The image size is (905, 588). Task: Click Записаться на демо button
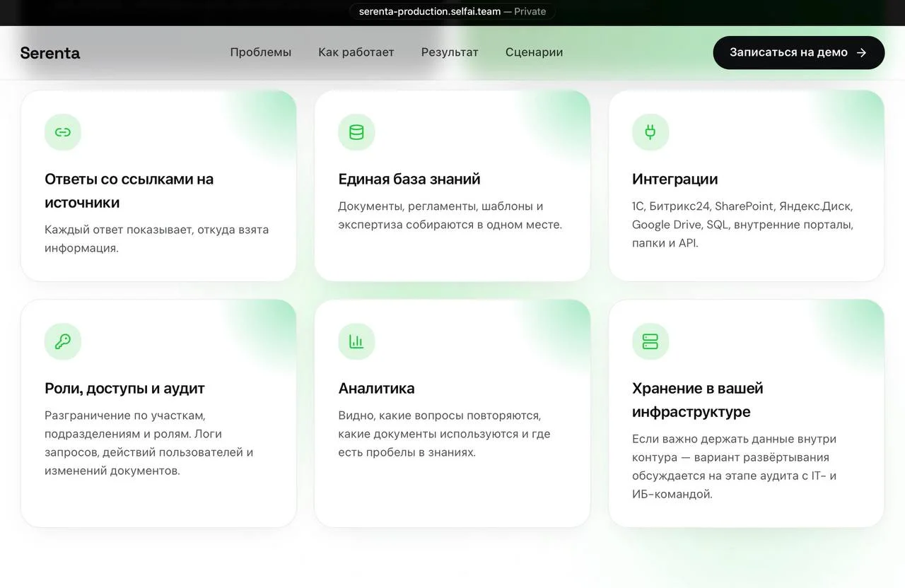click(x=799, y=52)
